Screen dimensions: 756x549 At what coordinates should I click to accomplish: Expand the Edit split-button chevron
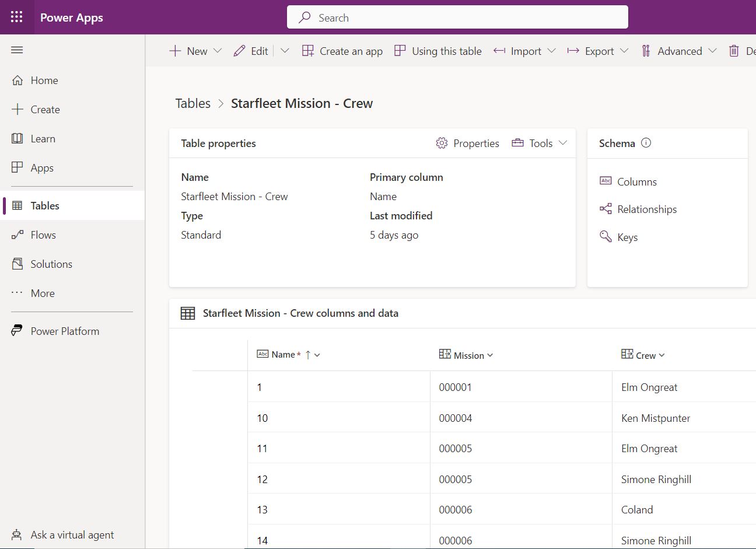pyautogui.click(x=285, y=51)
